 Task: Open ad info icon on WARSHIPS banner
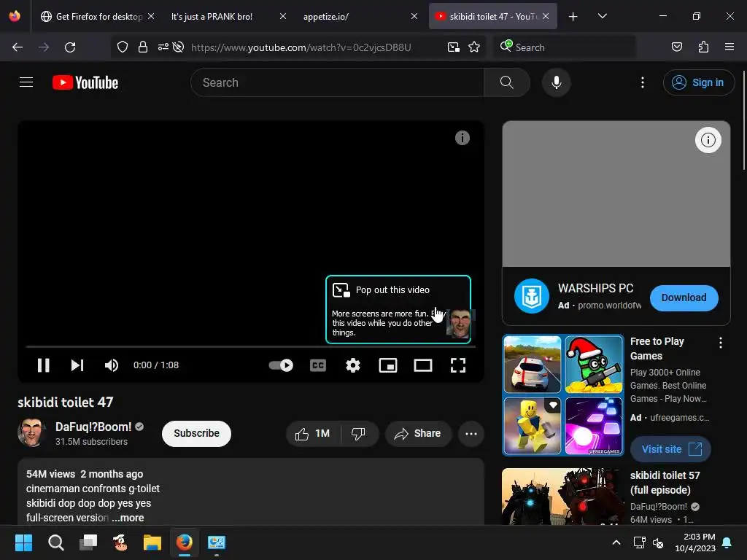708,140
